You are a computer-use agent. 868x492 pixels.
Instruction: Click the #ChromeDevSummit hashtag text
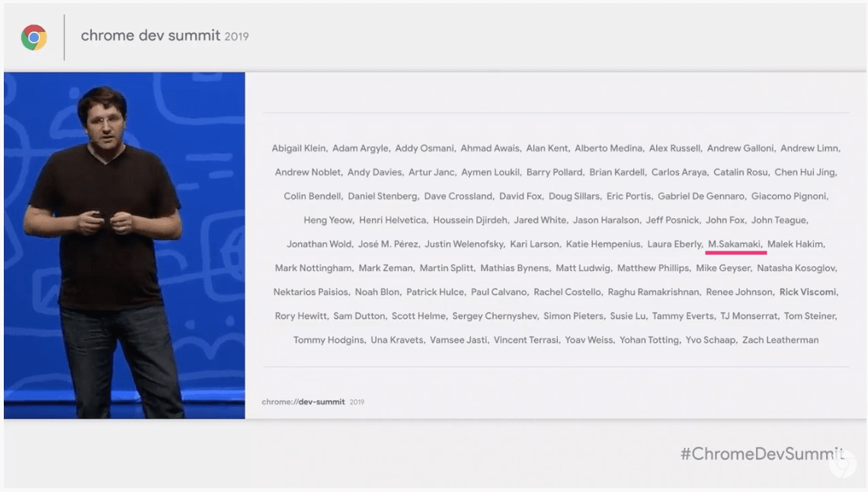pyautogui.click(x=762, y=454)
